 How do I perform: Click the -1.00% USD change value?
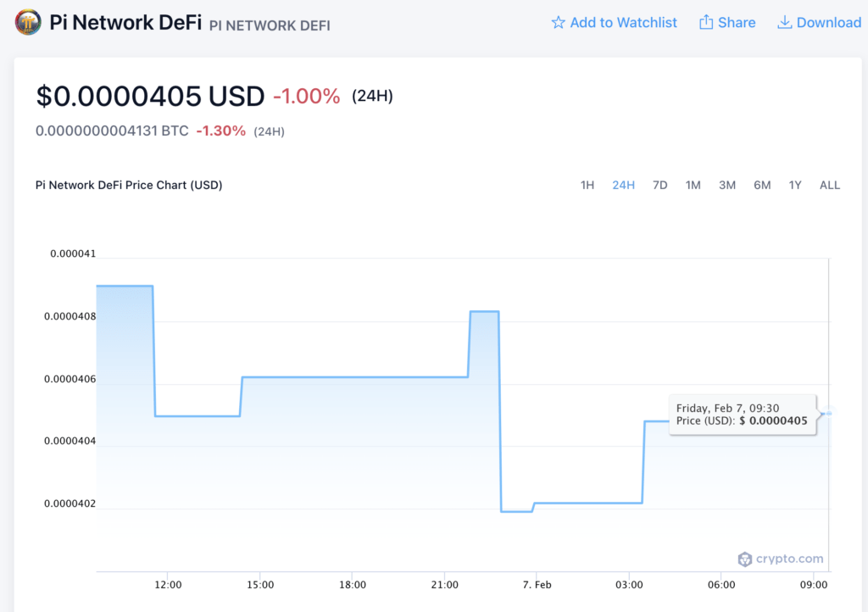[307, 97]
